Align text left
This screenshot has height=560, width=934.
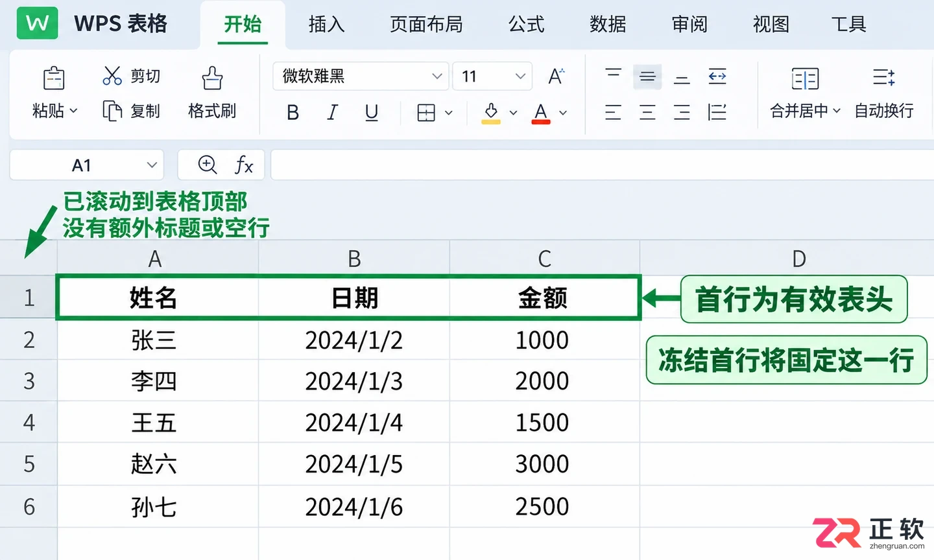pos(613,113)
